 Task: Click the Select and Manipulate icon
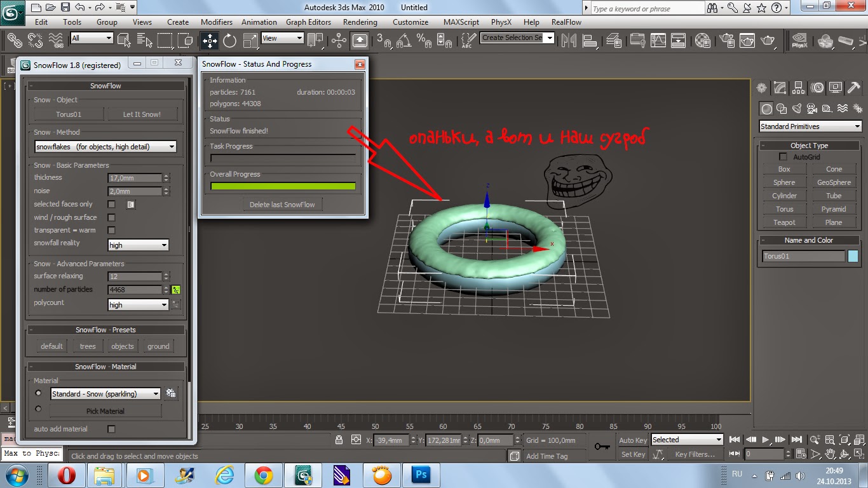pyautogui.click(x=339, y=41)
